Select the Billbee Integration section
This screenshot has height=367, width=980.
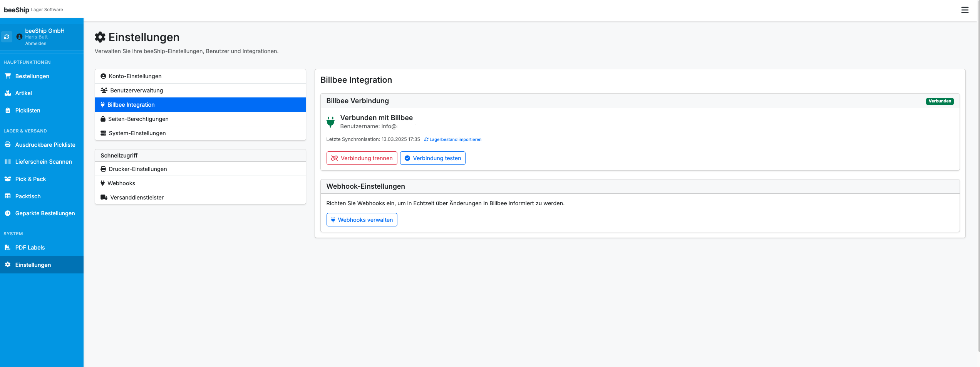[x=200, y=105]
